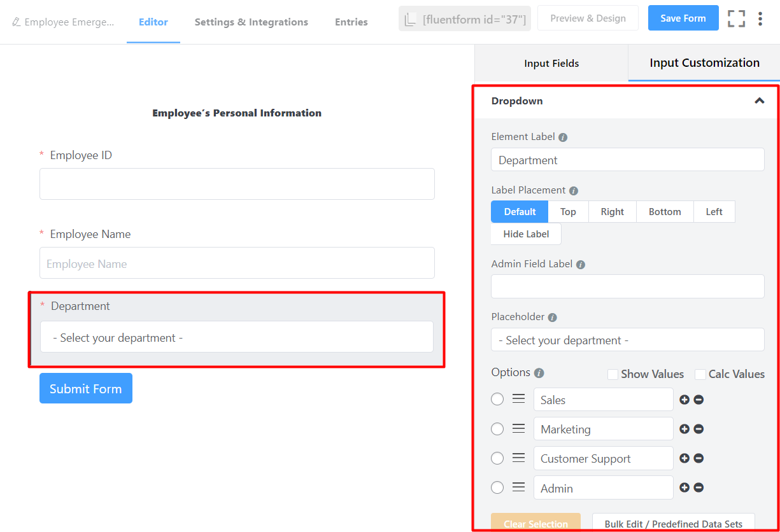
Task: Add a new option below Sales with plus icon
Action: pos(684,399)
